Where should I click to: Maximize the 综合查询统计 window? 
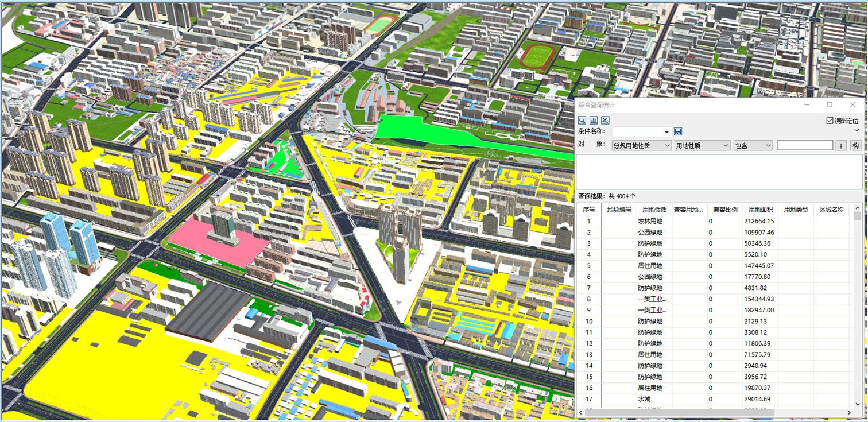coord(830,105)
